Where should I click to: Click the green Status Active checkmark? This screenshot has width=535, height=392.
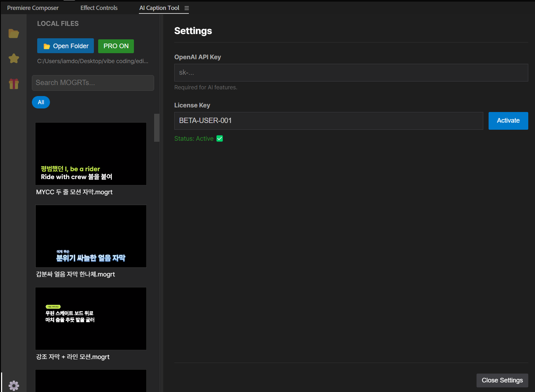pos(220,139)
